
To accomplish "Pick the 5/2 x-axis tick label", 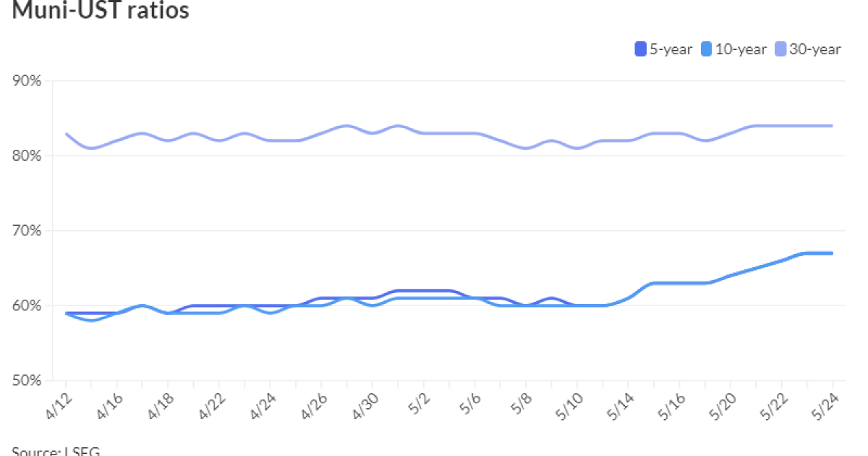I will tap(416, 400).
